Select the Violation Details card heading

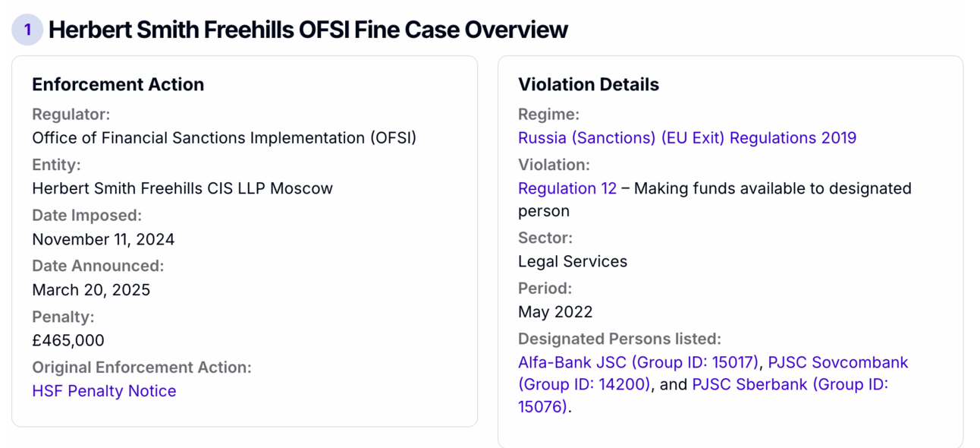588,84
